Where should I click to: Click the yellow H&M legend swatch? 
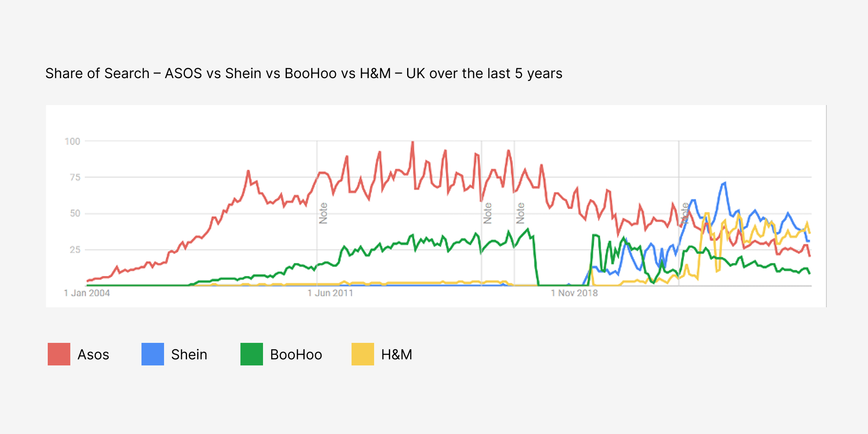[x=363, y=354]
